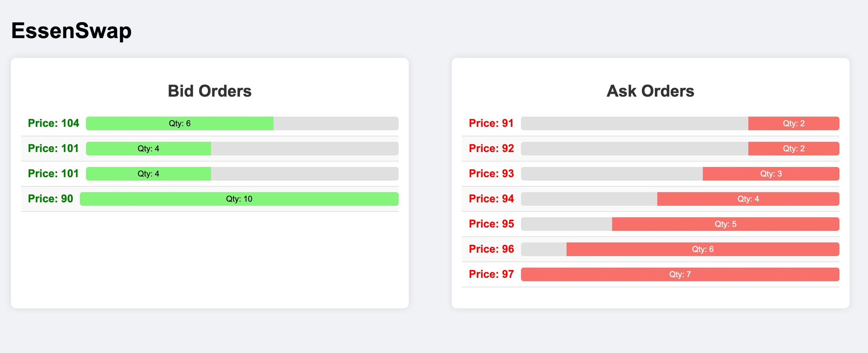This screenshot has width=868, height=353.
Task: Click the Price: 104 bid label
Action: (53, 123)
